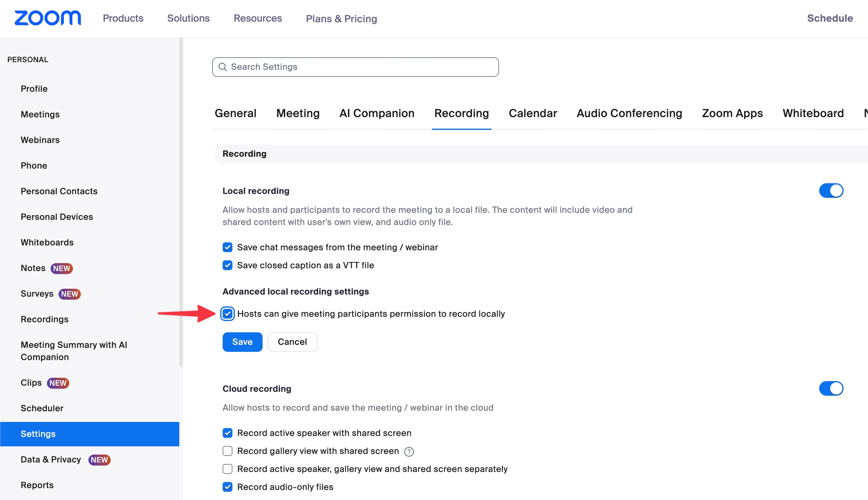This screenshot has height=500, width=868.
Task: Click NEW badge next to Surveys
Action: point(70,294)
